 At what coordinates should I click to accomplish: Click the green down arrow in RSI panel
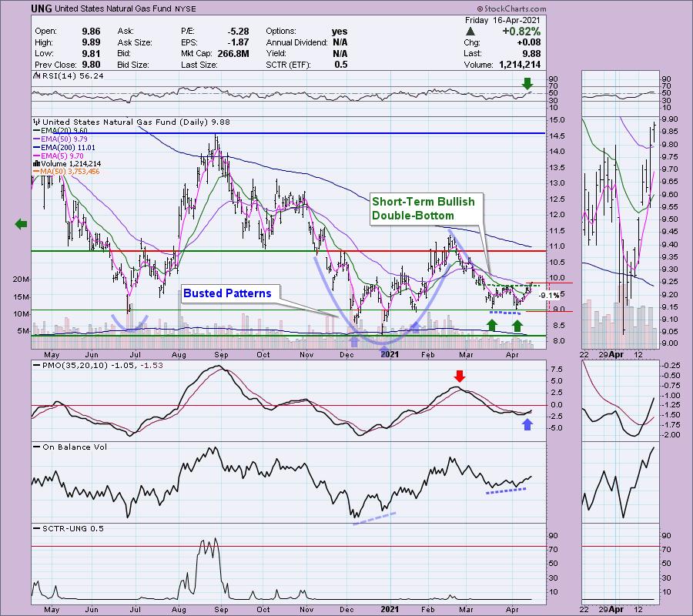(x=526, y=82)
